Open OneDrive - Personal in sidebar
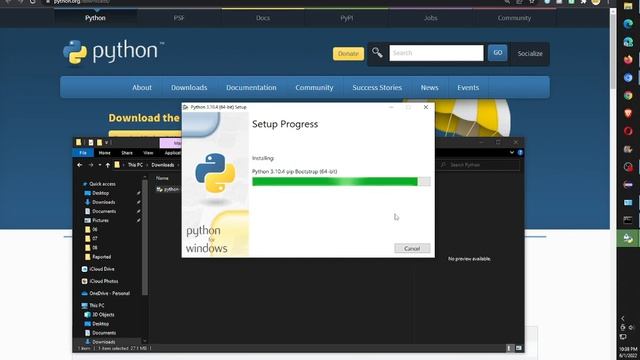 point(106,293)
